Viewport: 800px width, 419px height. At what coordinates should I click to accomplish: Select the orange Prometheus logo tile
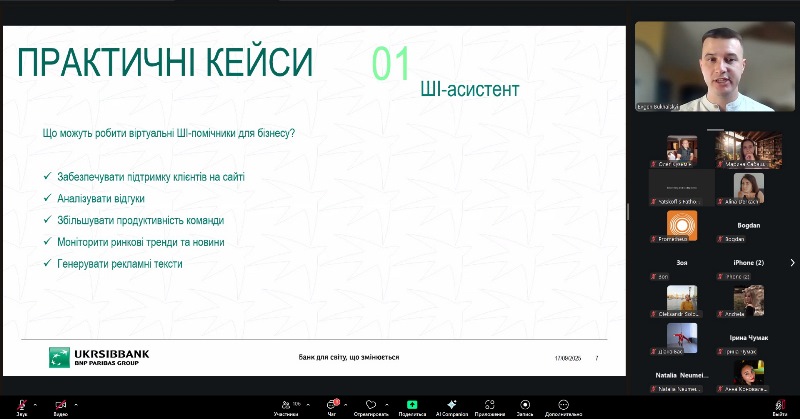click(682, 225)
